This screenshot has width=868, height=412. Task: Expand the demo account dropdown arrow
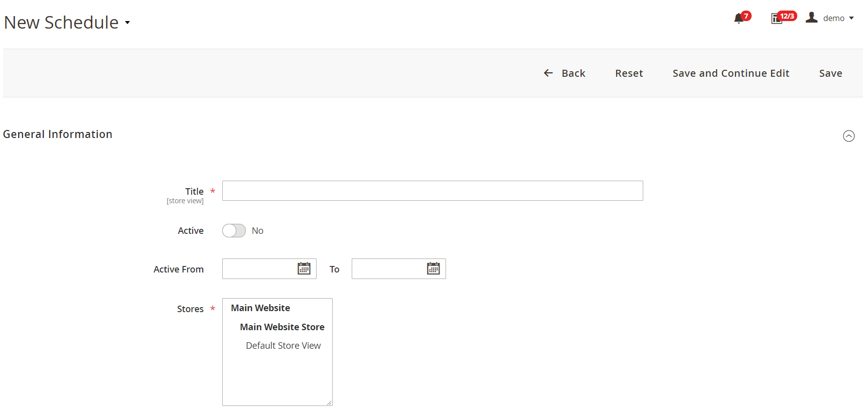851,18
